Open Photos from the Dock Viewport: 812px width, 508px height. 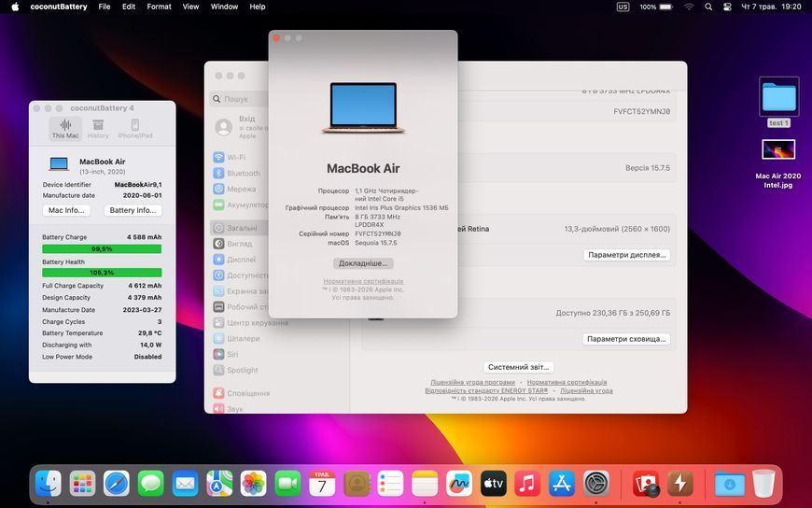tap(253, 484)
